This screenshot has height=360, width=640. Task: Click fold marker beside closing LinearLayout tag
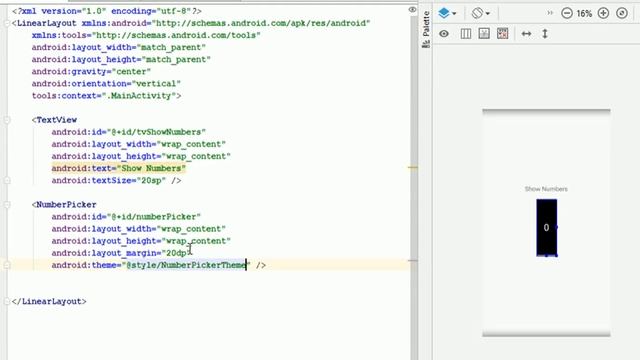7,302
